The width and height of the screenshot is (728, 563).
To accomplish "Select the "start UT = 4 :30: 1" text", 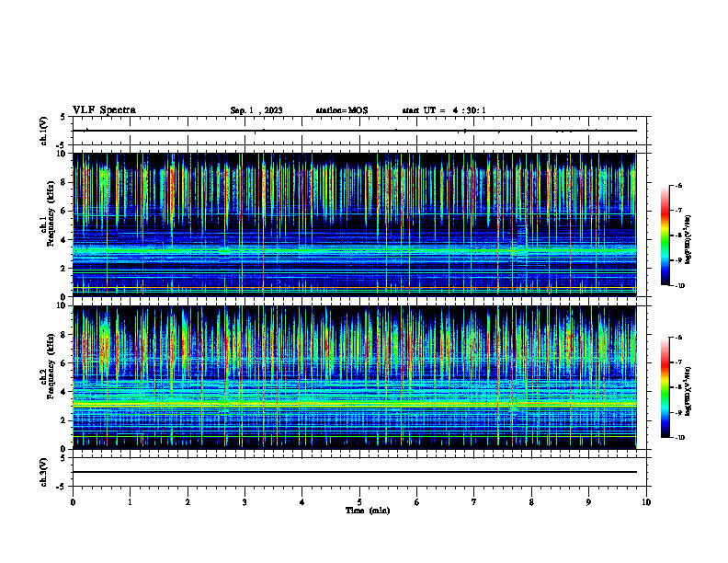I will pyautogui.click(x=444, y=110).
